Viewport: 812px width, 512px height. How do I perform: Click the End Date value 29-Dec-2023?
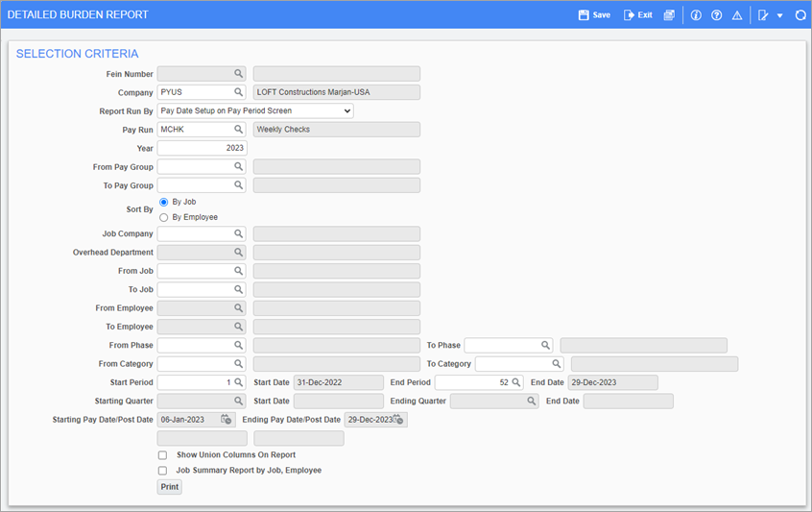pos(613,382)
